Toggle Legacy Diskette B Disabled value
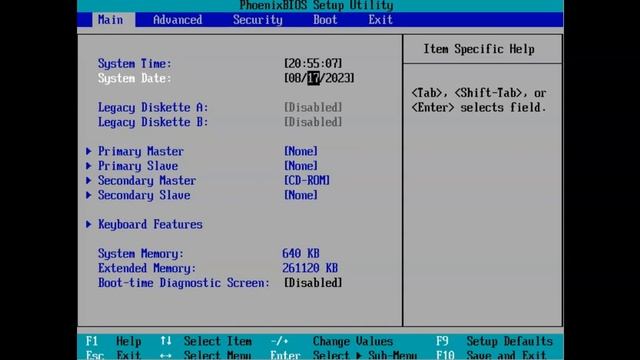The height and width of the screenshot is (360, 640). (313, 122)
